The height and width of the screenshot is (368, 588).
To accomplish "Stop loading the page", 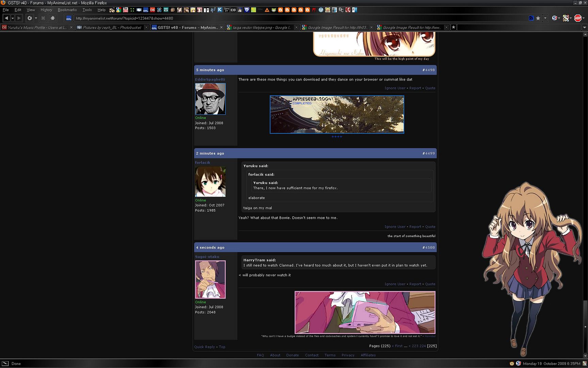I will pyautogui.click(x=43, y=18).
